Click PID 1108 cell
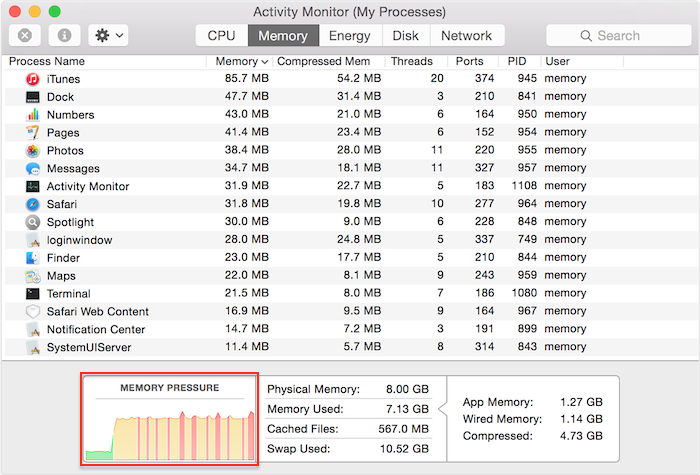This screenshot has width=700, height=475. (524, 185)
